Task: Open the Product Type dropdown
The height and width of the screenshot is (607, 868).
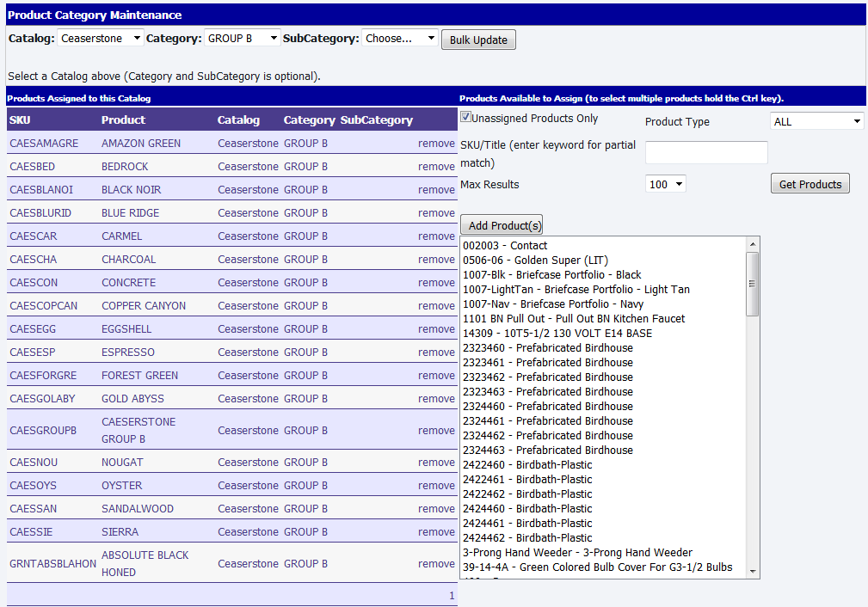Action: point(816,122)
